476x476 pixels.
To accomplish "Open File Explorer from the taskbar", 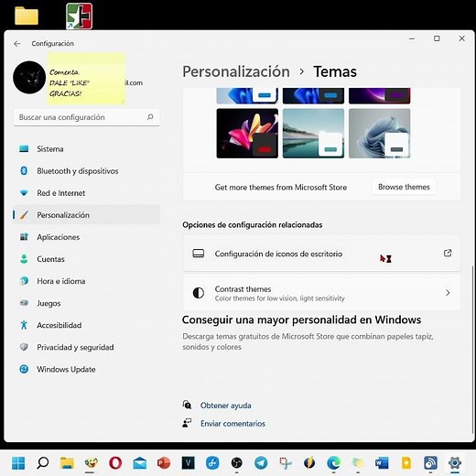I will [67, 463].
